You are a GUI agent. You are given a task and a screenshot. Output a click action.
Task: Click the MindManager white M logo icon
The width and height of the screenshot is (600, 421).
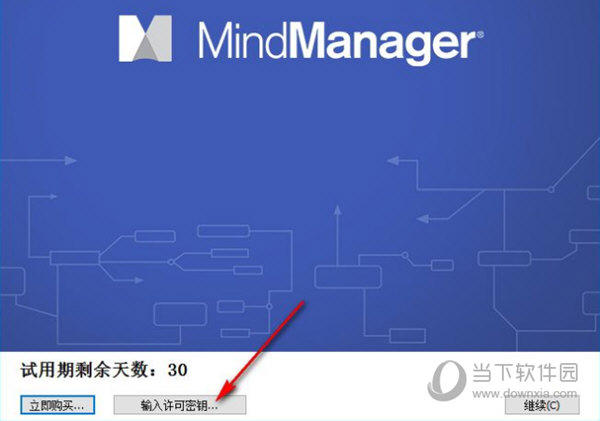(145, 38)
